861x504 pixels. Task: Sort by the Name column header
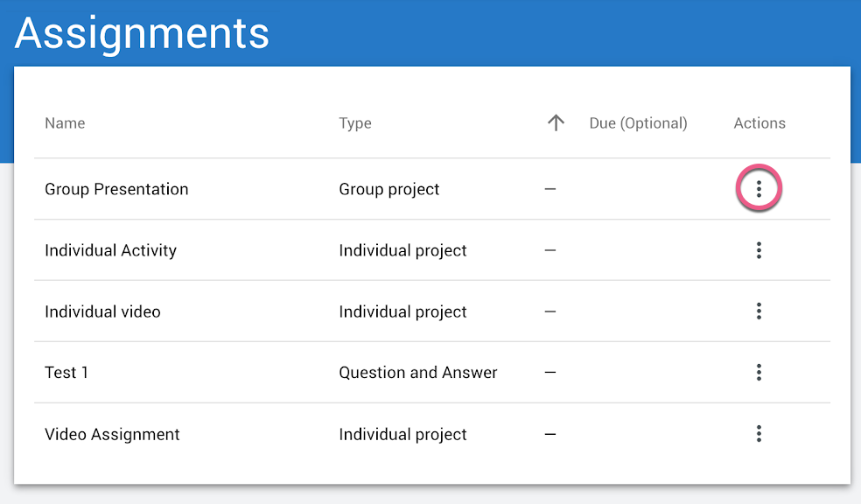65,123
